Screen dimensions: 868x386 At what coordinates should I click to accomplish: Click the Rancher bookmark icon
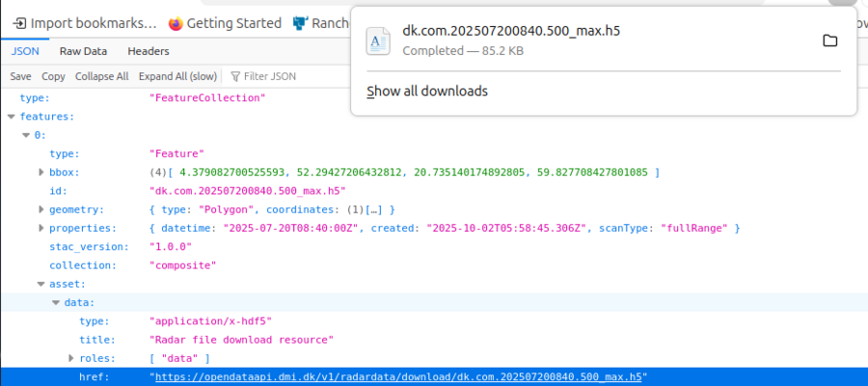pos(300,23)
